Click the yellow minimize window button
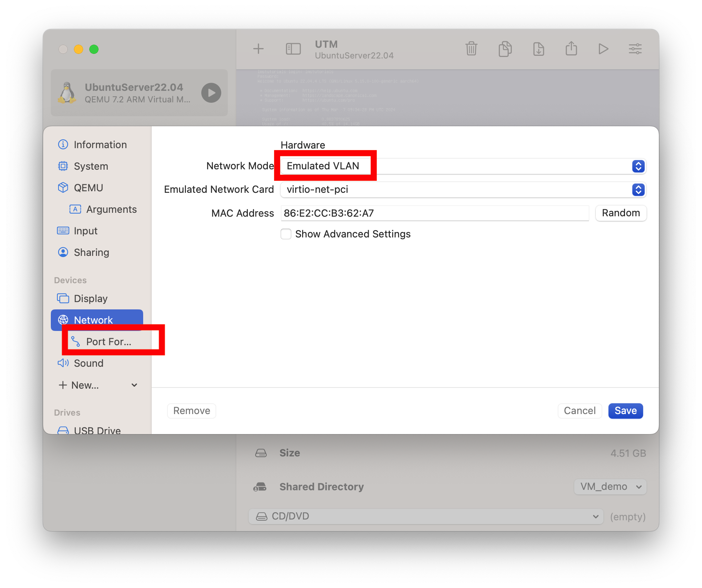The image size is (702, 588). click(x=79, y=49)
